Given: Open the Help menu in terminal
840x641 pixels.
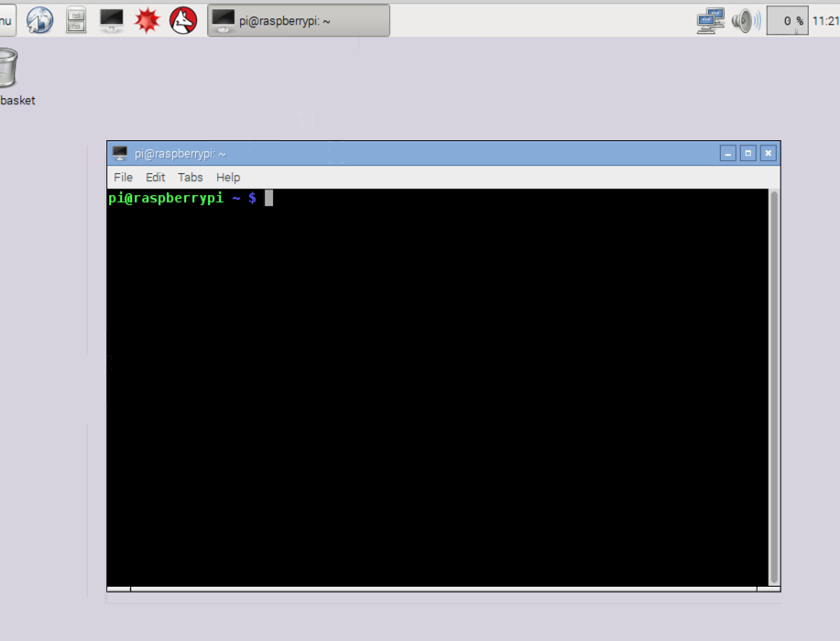Looking at the screenshot, I should pos(228,178).
